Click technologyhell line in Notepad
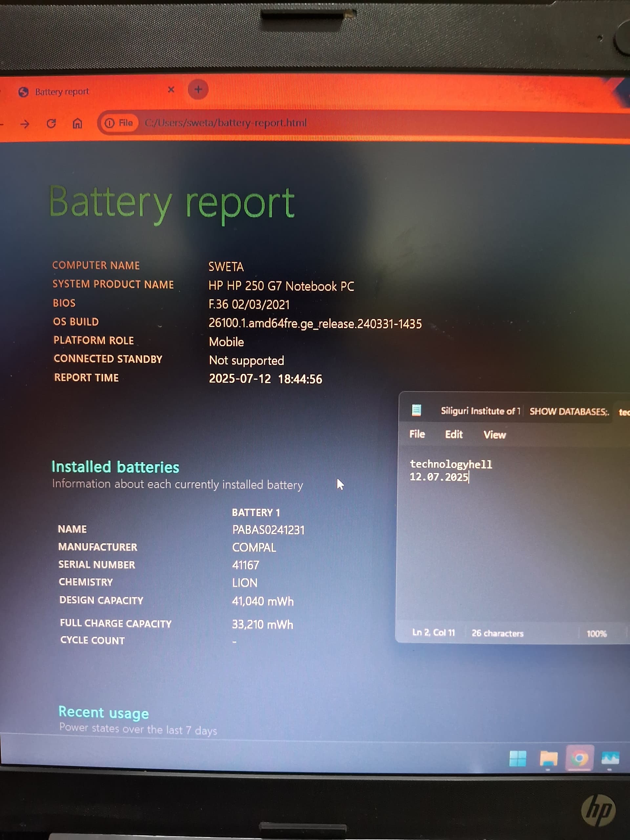 pyautogui.click(x=451, y=464)
